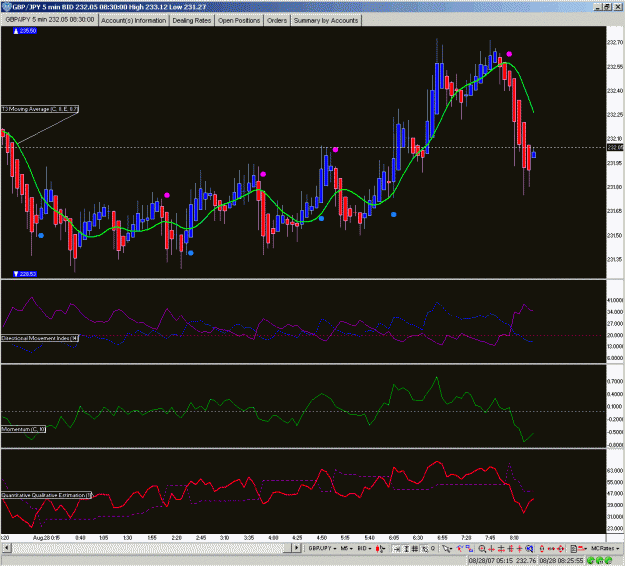625x566 pixels.
Task: Click the 235.50 upper price marker
Action: 25,31
